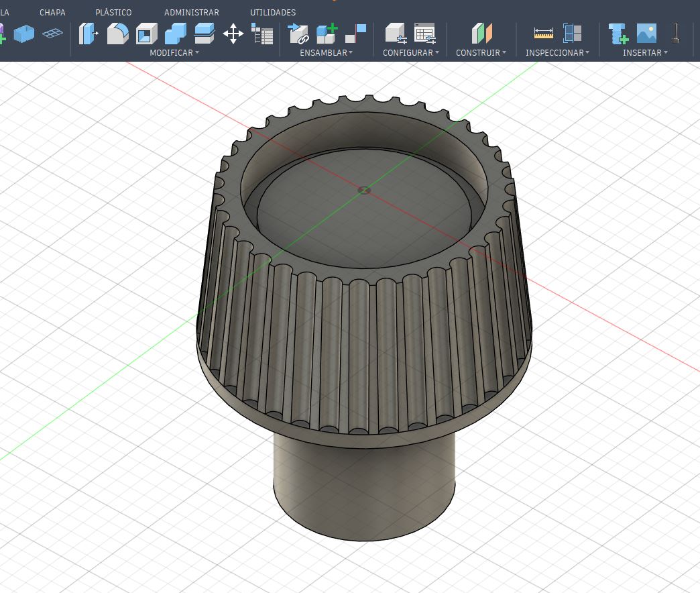700x593 pixels.
Task: Open the PLÁSTICO tab
Action: tap(113, 13)
